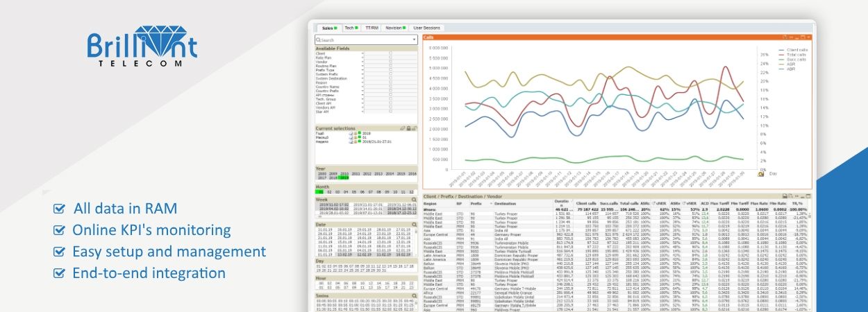
Task: Expand the Country Name field dropdown
Action: click(x=362, y=87)
